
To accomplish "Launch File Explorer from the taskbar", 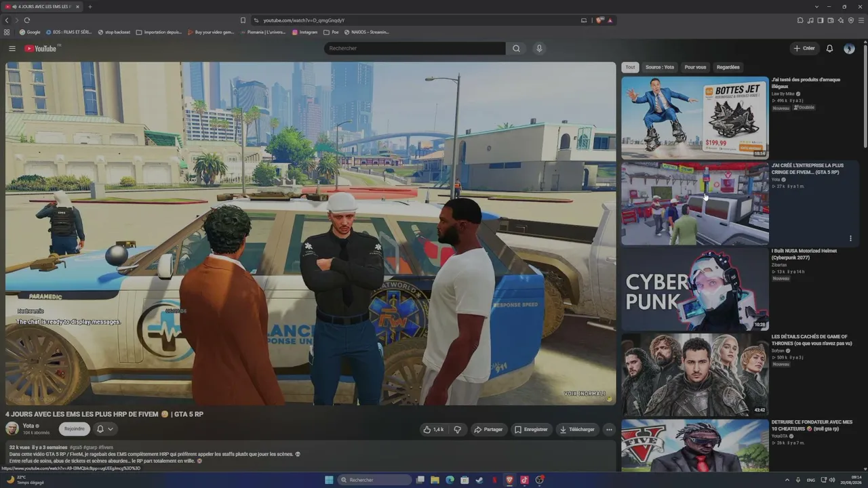I will pos(435,480).
